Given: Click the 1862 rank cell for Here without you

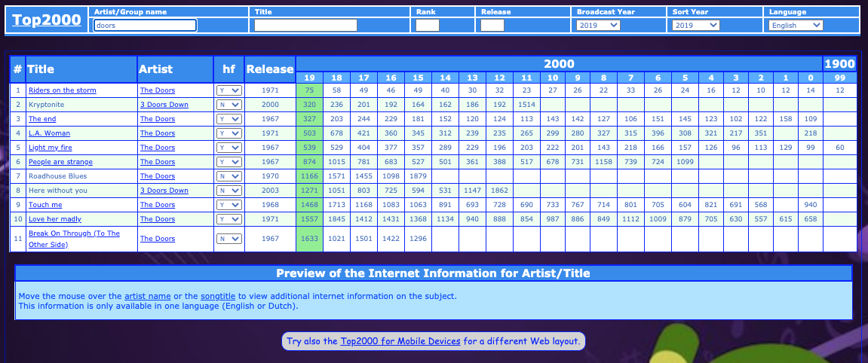Looking at the screenshot, I should coord(499,191).
